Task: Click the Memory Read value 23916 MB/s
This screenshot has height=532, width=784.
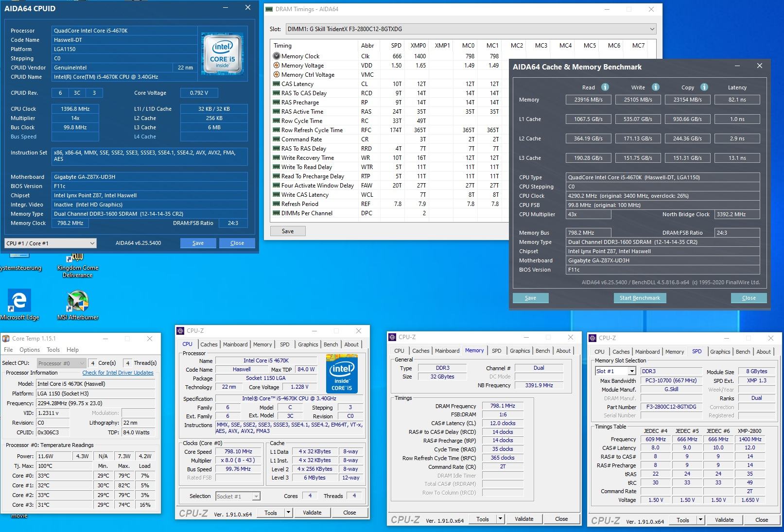Action: [588, 100]
